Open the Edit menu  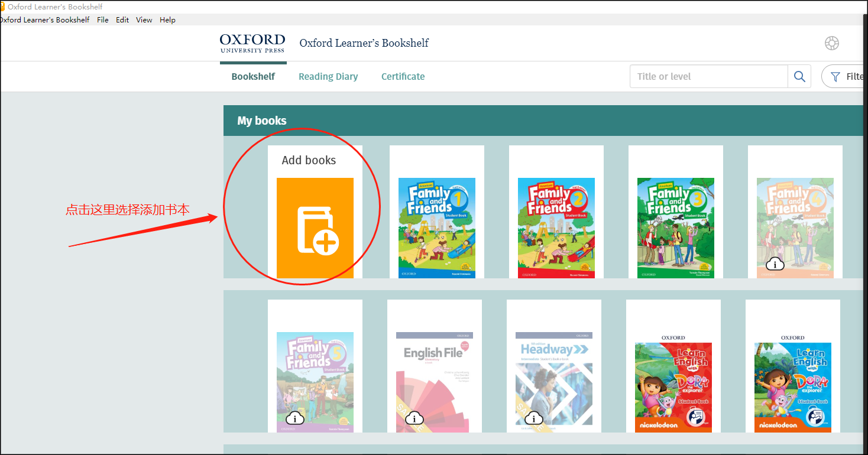click(x=122, y=19)
